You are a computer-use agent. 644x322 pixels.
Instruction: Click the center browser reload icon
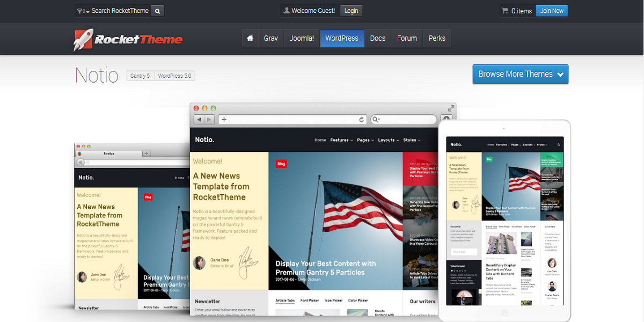point(362,120)
